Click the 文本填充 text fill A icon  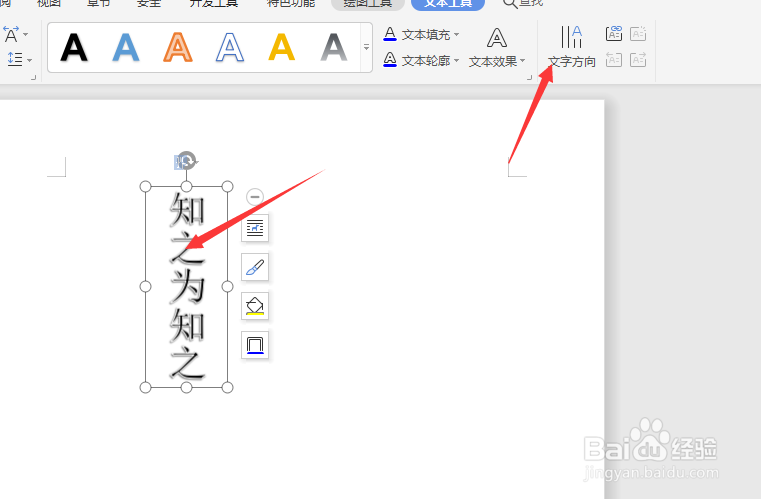click(390, 34)
